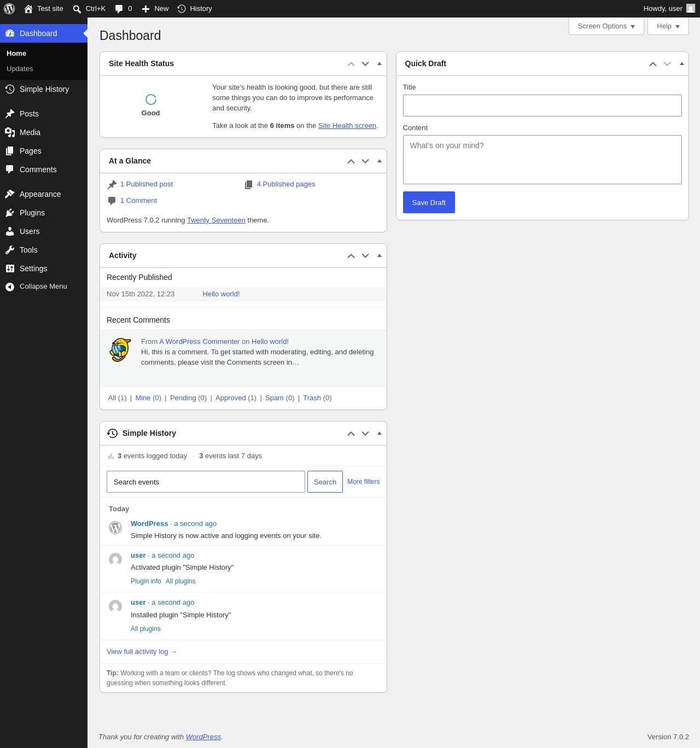700x748 pixels.
Task: Click the Simple History clock icon in sidebar
Action: pos(10,89)
